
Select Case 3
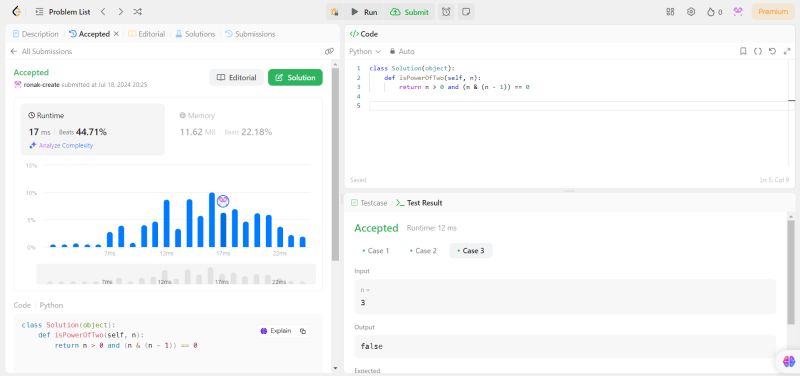coord(471,250)
